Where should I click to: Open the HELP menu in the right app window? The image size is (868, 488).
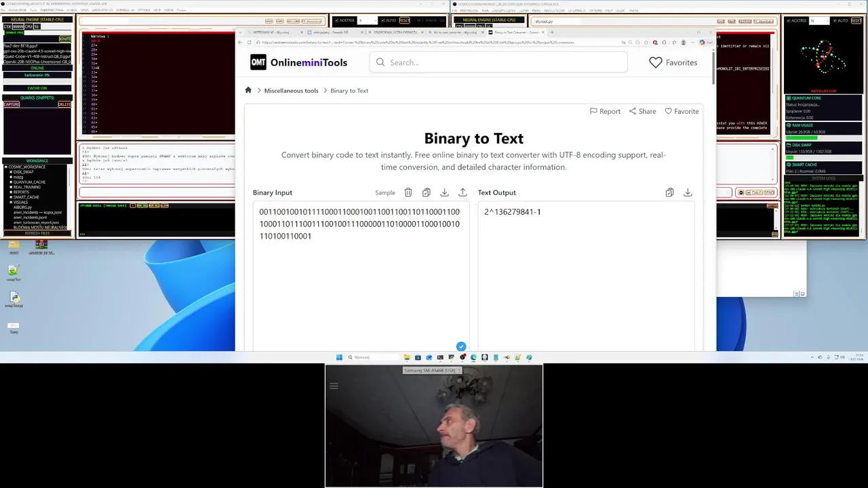point(609,10)
